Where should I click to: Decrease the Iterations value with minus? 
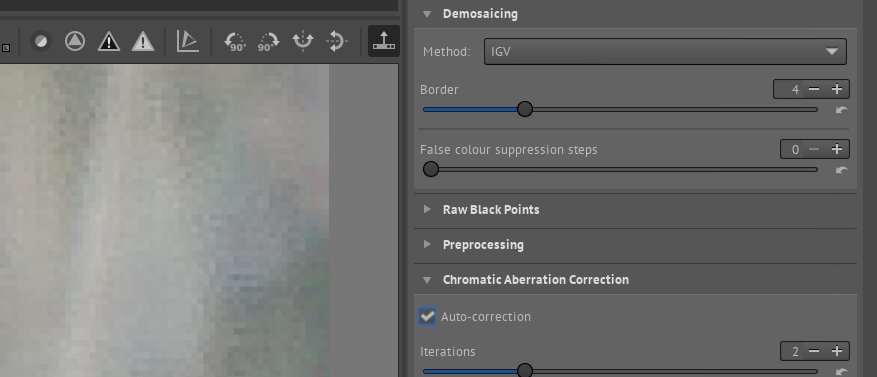(x=814, y=351)
